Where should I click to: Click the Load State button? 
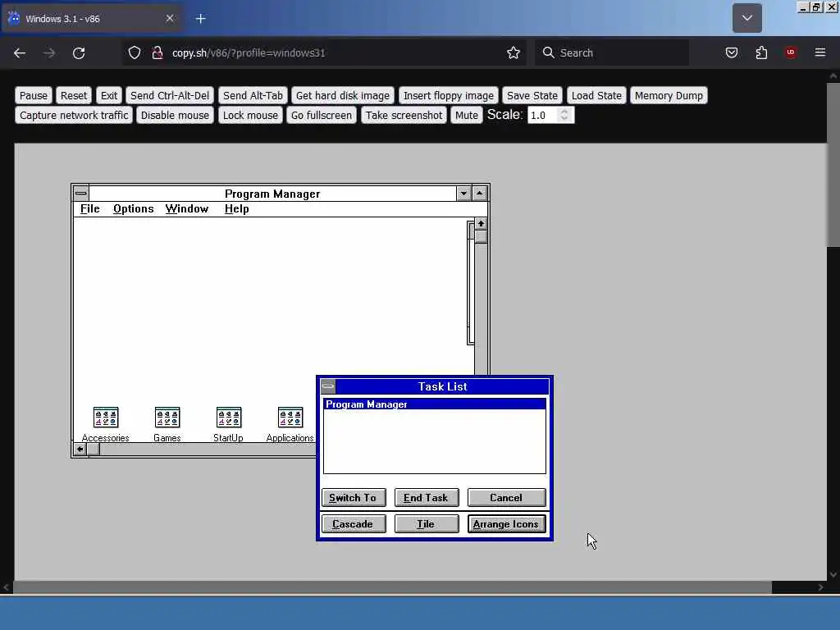pos(596,95)
